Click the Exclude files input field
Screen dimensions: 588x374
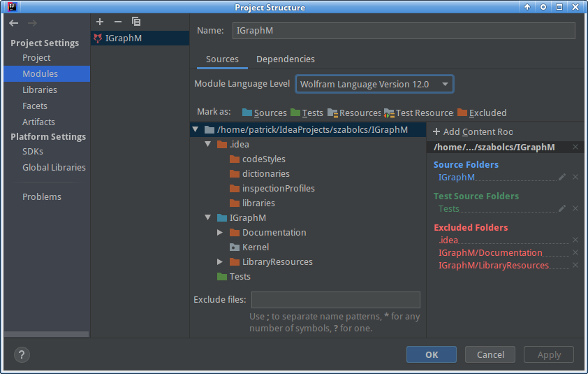tap(335, 300)
